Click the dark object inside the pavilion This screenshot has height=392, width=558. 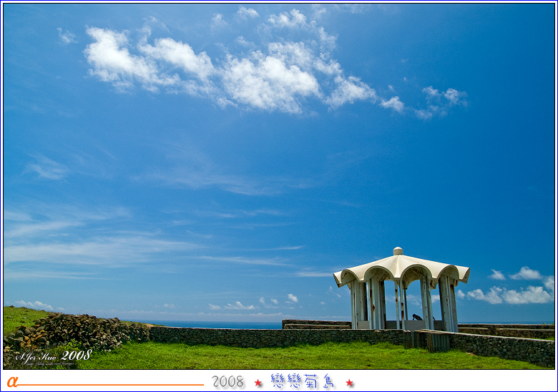click(x=417, y=317)
